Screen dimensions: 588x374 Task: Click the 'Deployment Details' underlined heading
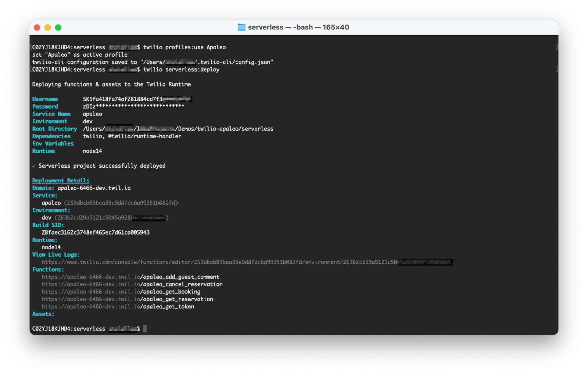click(x=61, y=181)
